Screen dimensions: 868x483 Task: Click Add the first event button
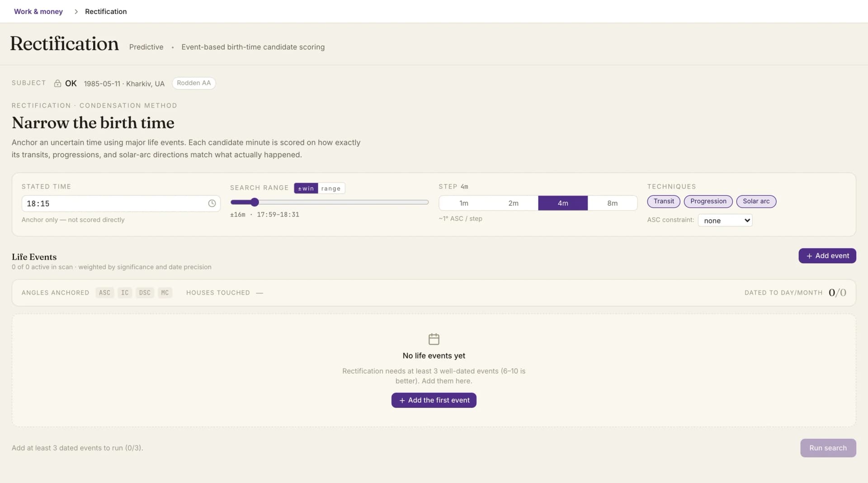[x=434, y=400]
